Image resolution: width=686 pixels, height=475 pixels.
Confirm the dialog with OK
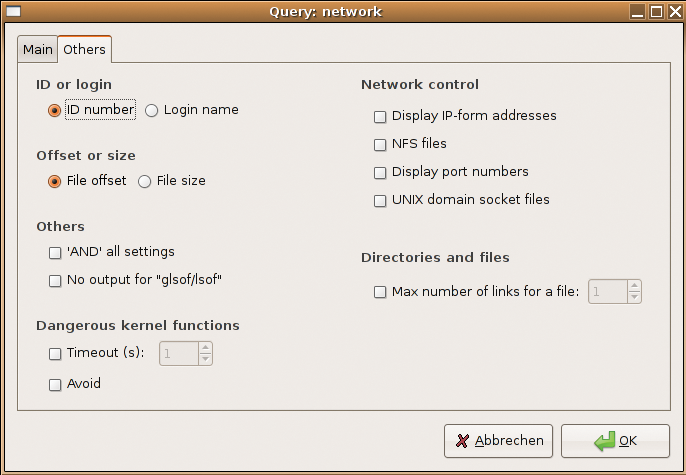point(615,441)
